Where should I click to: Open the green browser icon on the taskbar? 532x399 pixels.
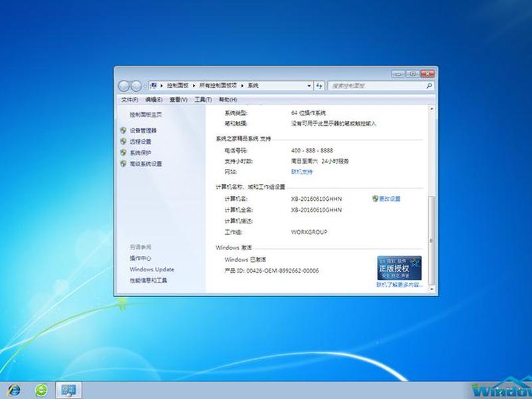pos(41,390)
